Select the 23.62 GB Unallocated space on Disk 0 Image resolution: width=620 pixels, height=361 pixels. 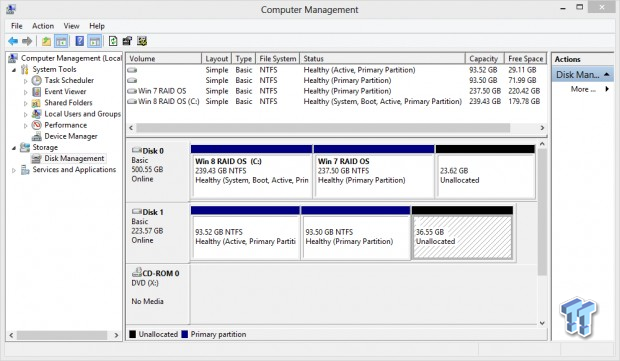pos(485,172)
